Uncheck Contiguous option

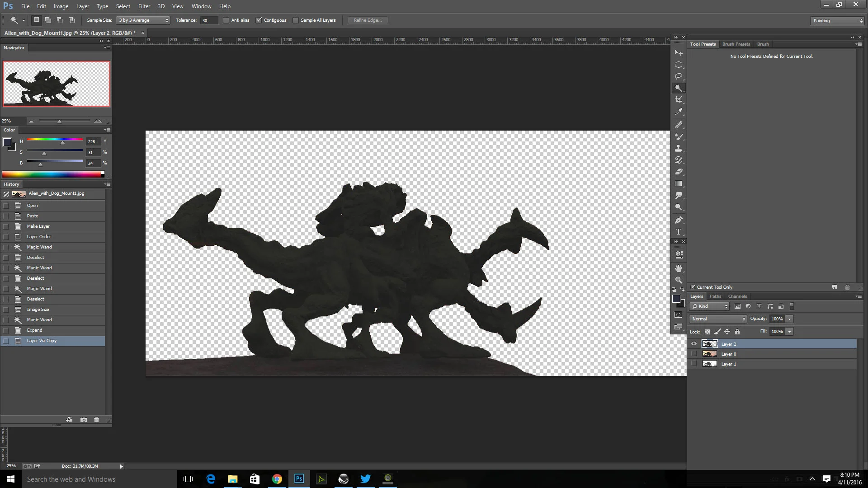(x=259, y=20)
